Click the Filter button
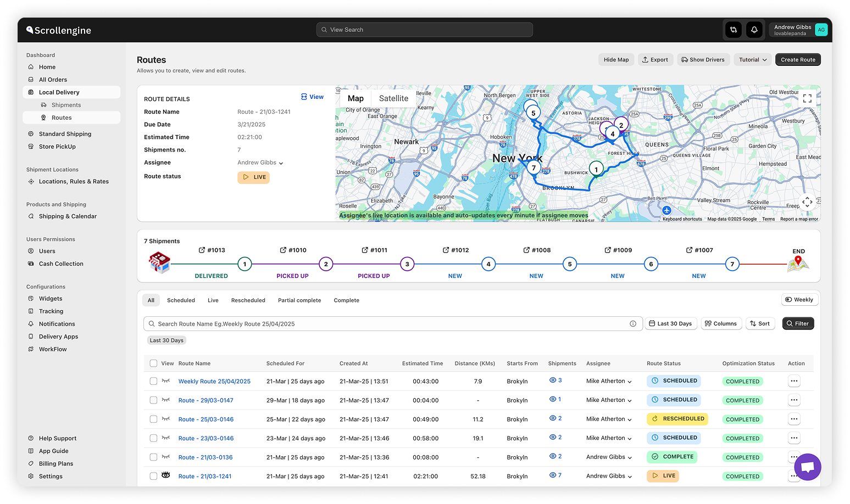 798,324
